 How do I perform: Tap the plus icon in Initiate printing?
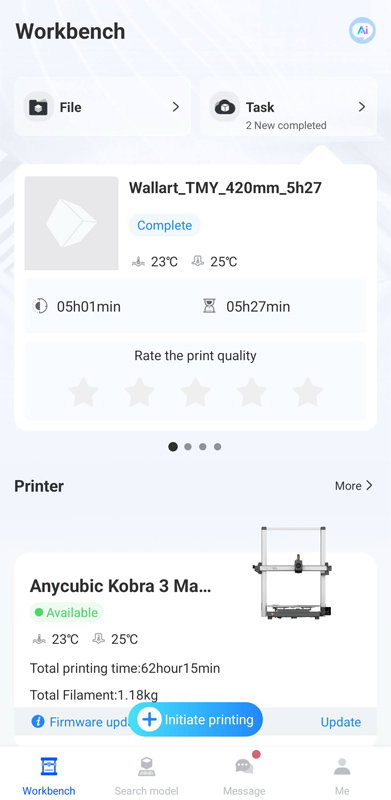[149, 719]
